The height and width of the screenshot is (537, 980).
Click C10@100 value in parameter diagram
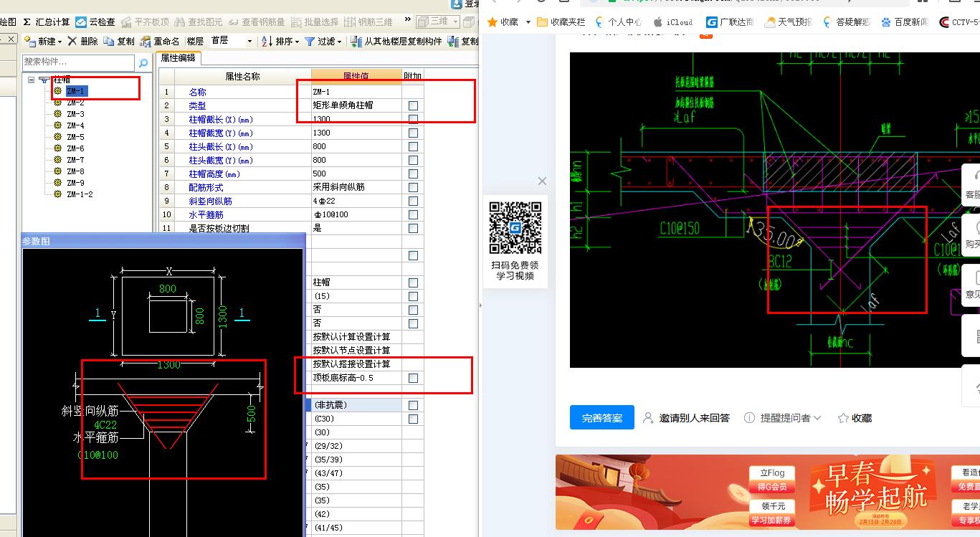pos(97,455)
